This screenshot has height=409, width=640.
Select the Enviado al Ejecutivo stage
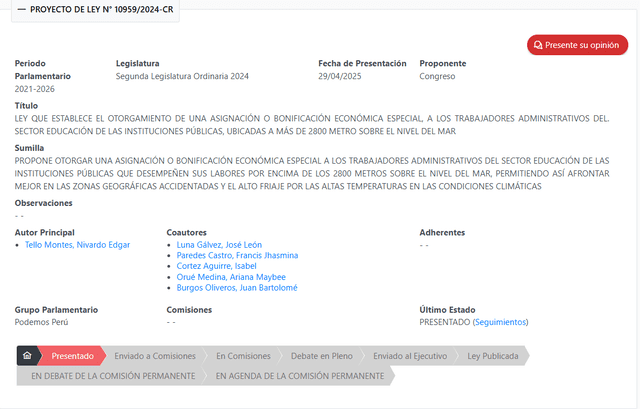(x=410, y=355)
